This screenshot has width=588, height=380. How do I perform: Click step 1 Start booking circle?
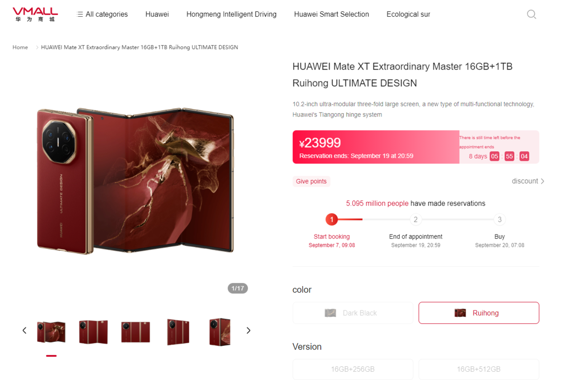pos(332,219)
